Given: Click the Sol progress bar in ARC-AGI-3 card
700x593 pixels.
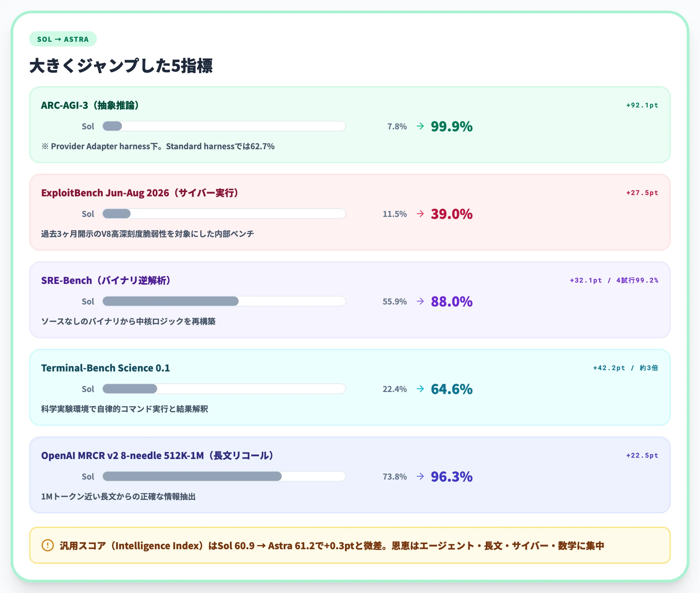Looking at the screenshot, I should coord(224,126).
